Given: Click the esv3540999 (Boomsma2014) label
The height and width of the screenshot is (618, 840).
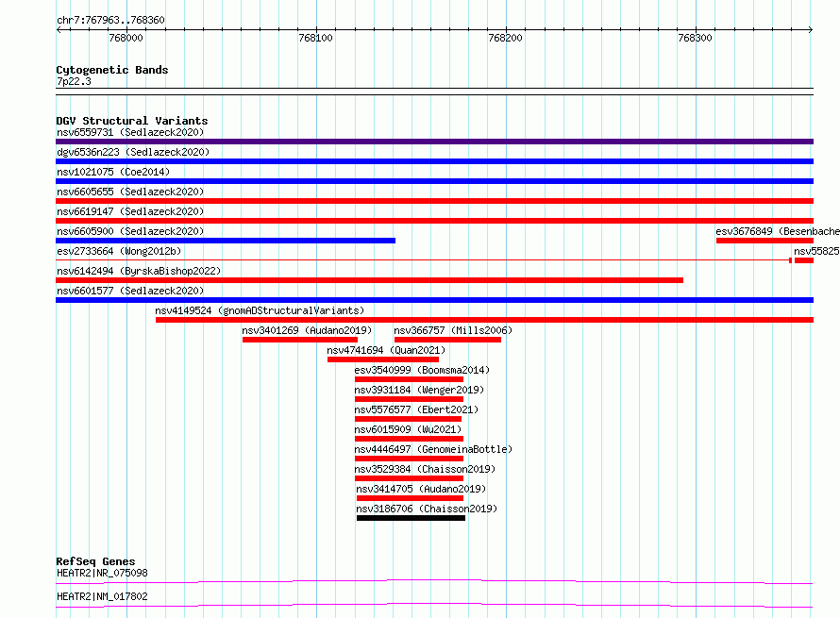Looking at the screenshot, I should pos(422,370).
